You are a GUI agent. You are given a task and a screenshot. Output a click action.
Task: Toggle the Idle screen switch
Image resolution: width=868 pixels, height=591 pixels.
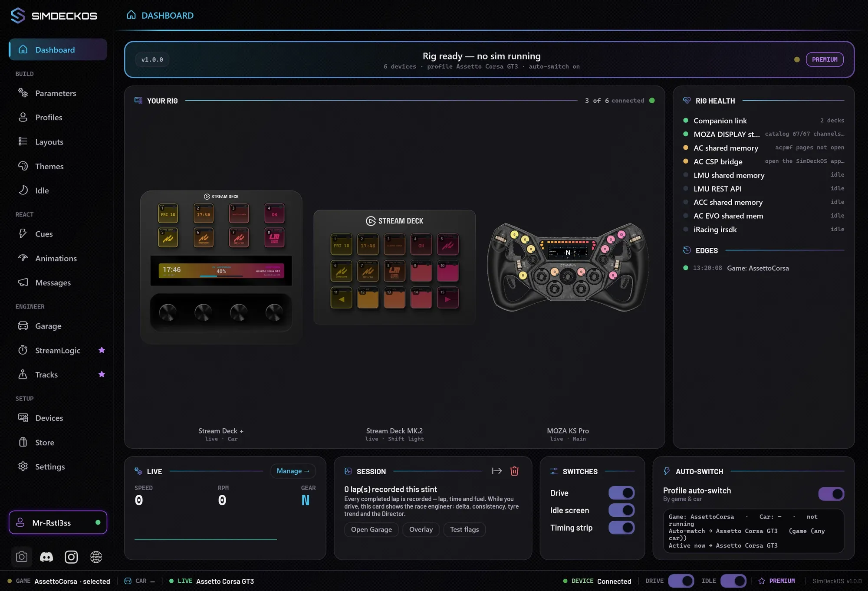pos(621,510)
